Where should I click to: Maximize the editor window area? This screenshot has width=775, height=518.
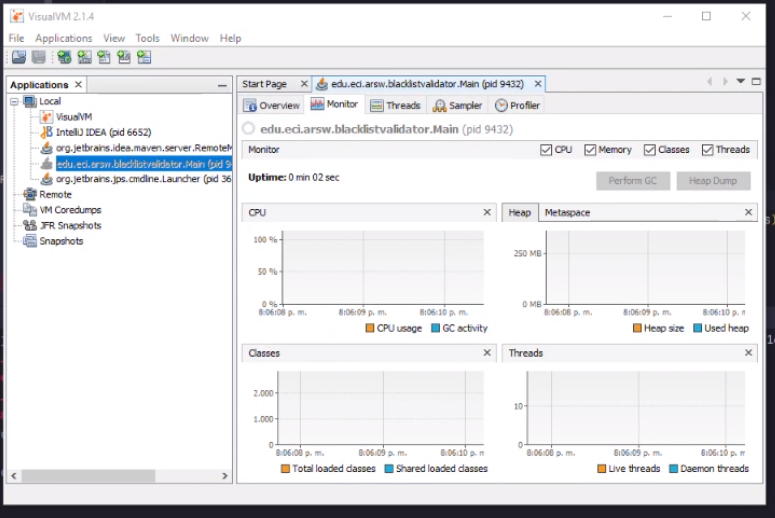click(756, 82)
